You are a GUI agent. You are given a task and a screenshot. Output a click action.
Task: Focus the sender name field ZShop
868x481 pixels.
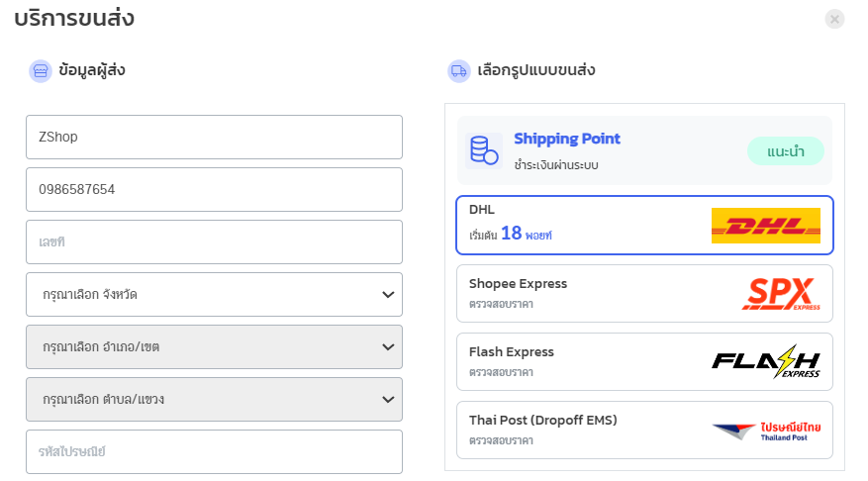click(214, 137)
